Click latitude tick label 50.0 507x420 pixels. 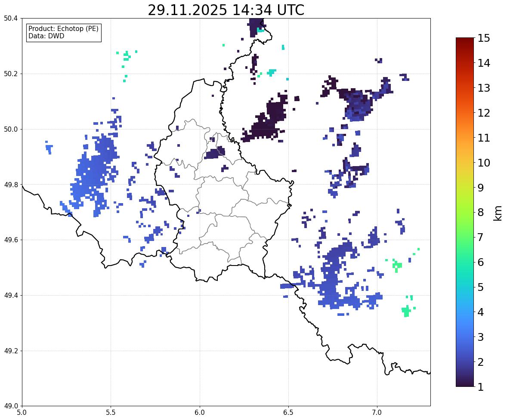pyautogui.click(x=11, y=130)
